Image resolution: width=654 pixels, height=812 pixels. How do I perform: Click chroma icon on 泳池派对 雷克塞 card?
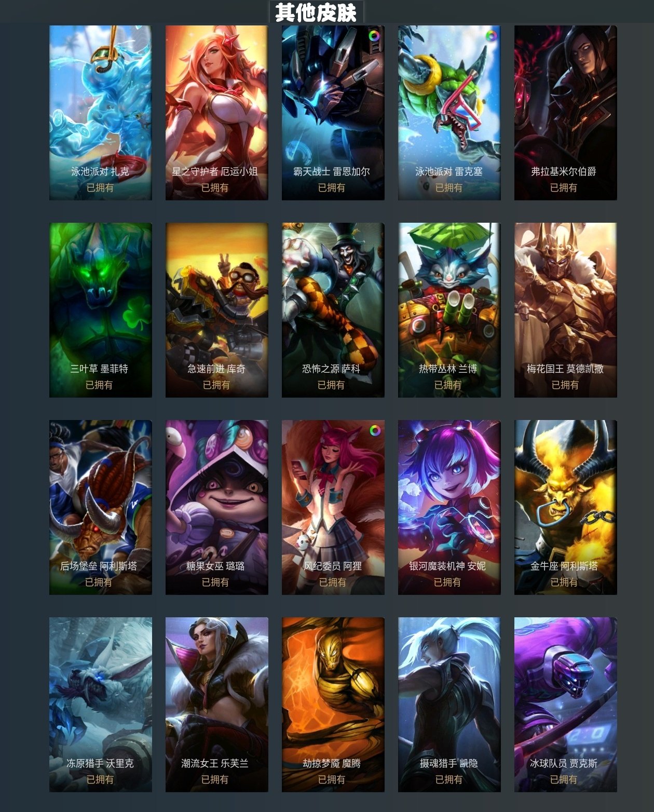tap(491, 36)
